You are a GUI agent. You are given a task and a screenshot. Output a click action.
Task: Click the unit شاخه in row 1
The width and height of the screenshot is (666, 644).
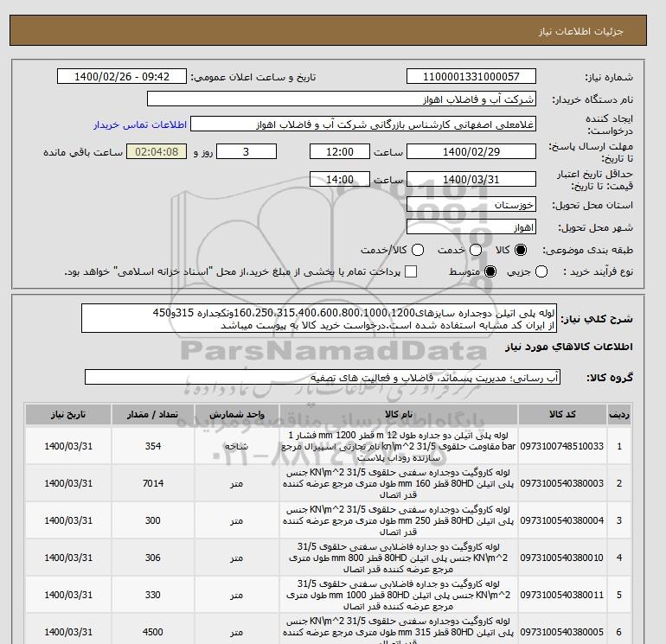(237, 446)
